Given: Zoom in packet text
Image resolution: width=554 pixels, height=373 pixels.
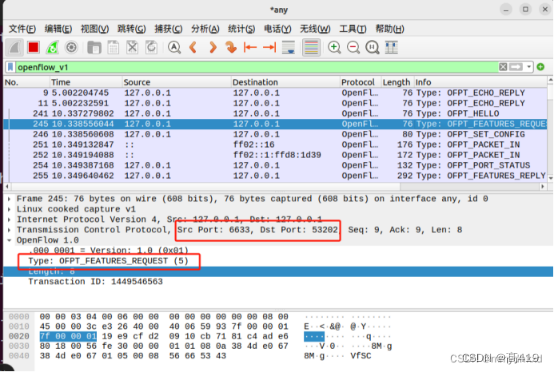Looking at the screenshot, I should (334, 47).
